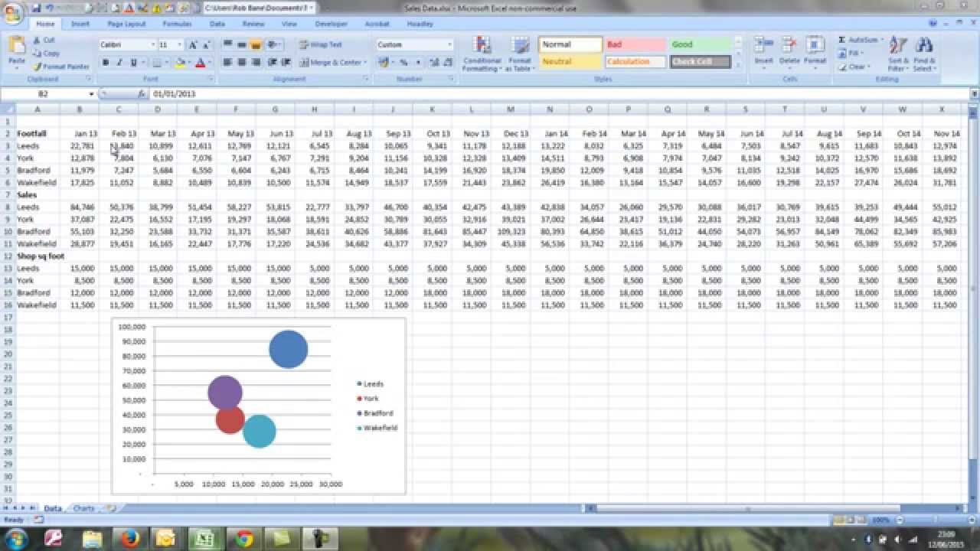The width and height of the screenshot is (980, 551).
Task: Center text horizontally
Action: [x=242, y=63]
